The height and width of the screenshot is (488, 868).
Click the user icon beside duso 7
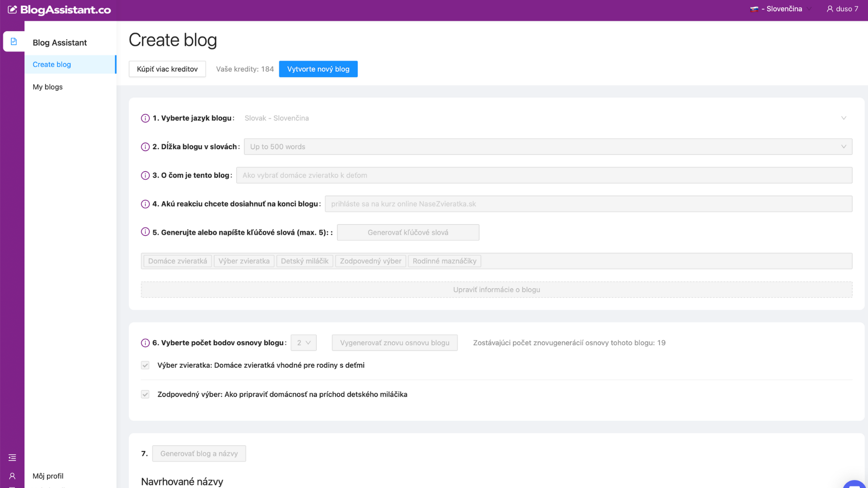830,9
